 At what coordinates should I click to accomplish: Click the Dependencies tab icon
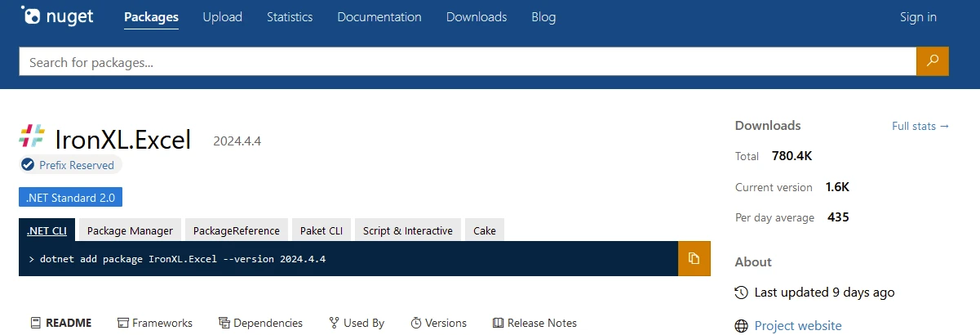pyautogui.click(x=224, y=323)
